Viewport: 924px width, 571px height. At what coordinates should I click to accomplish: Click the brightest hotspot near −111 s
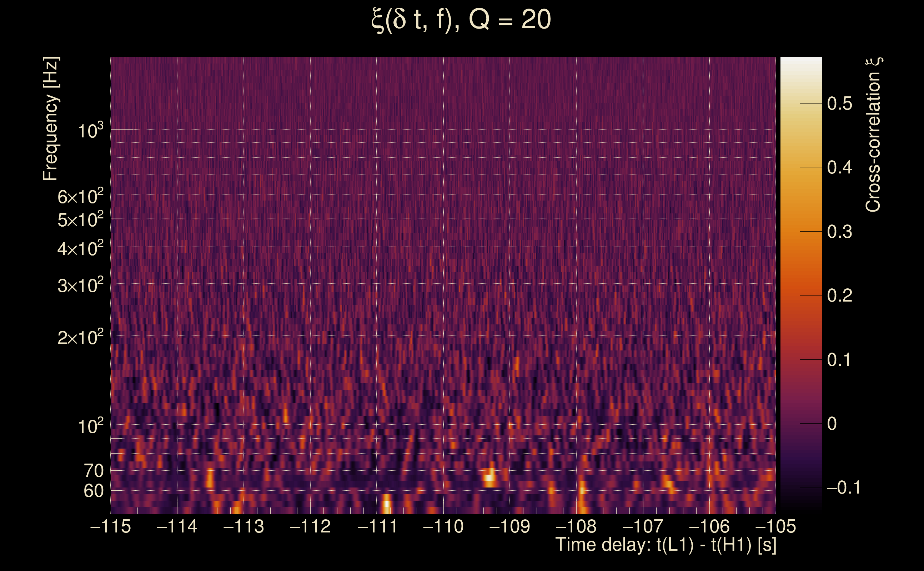(x=386, y=504)
